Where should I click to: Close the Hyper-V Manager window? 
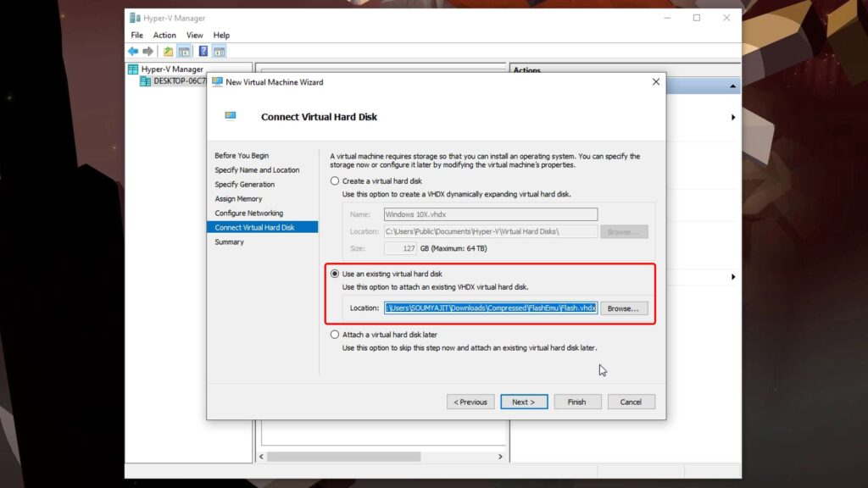click(726, 18)
